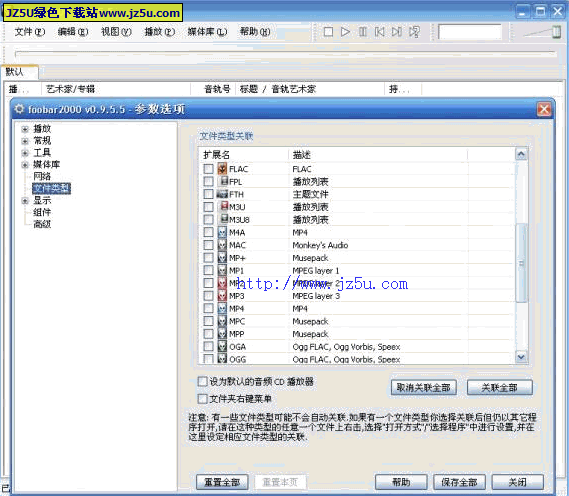Click the volume slider in the toolbar
Screen dimensions: 569x496
[x=542, y=32]
